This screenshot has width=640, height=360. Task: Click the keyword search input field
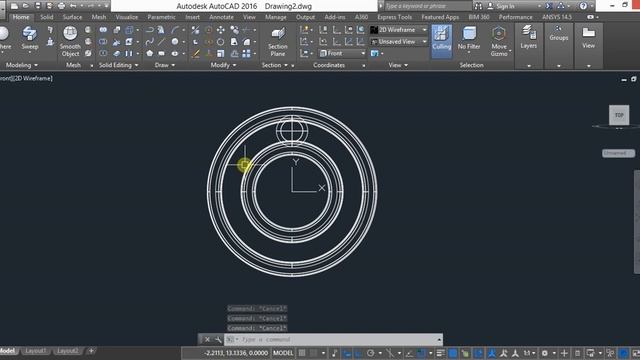(427, 6)
